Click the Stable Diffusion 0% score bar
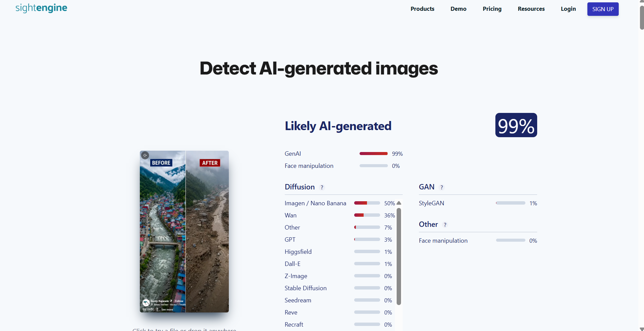Screen dimensions: 644x331 (x=367, y=288)
